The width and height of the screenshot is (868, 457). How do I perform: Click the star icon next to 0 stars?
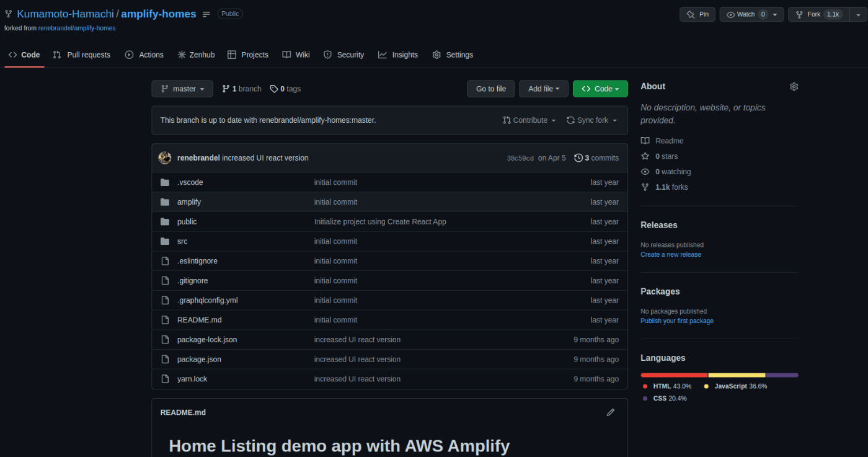[x=645, y=156]
